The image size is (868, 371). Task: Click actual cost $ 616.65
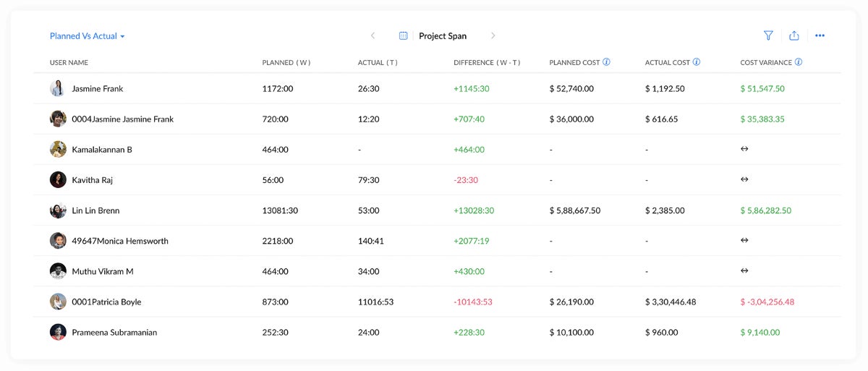[662, 119]
